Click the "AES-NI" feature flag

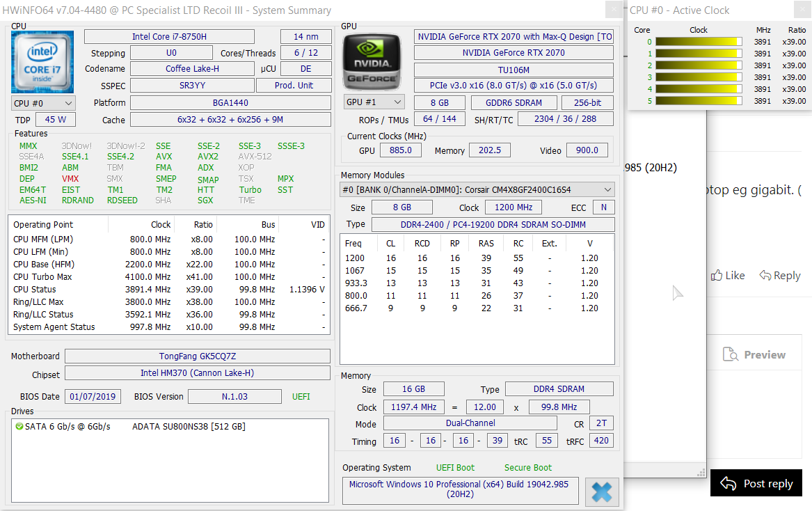tap(33, 201)
